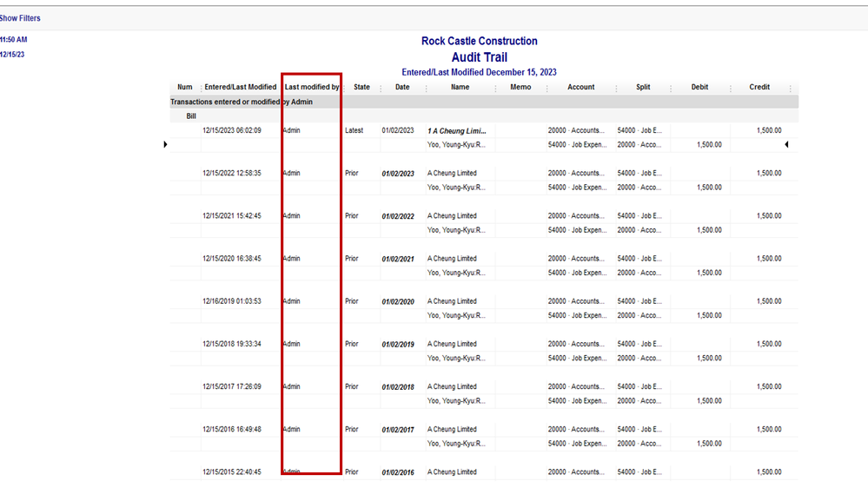Click the Account column header
The image size is (868, 488).
pyautogui.click(x=580, y=88)
